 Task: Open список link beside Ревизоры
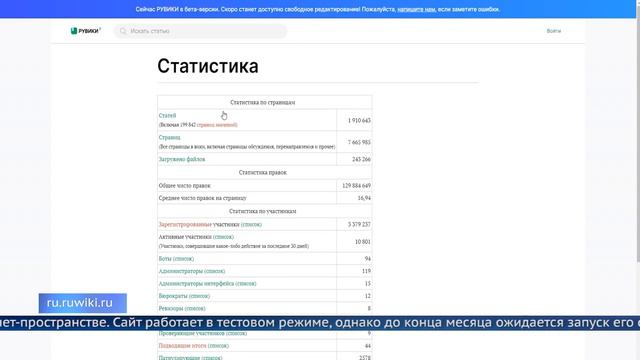tap(195, 308)
